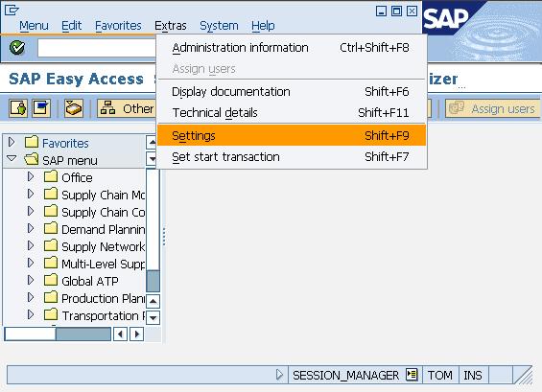This screenshot has height=392, width=542.
Task: Click the open SAP menu folder icon
Action: (32, 159)
